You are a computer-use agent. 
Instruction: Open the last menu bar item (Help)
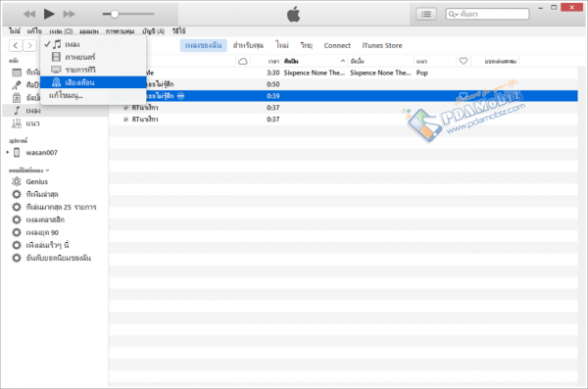[x=179, y=31]
